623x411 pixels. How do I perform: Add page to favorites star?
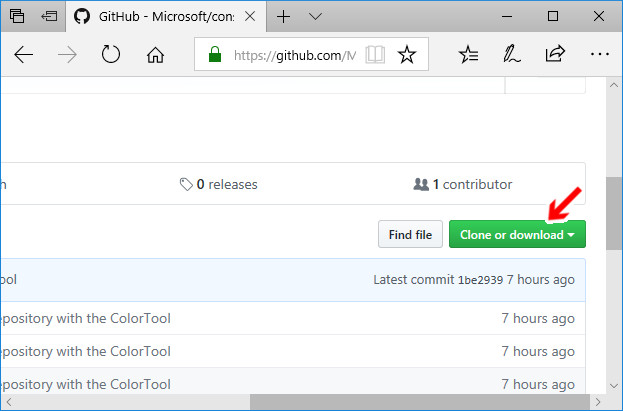[x=407, y=54]
